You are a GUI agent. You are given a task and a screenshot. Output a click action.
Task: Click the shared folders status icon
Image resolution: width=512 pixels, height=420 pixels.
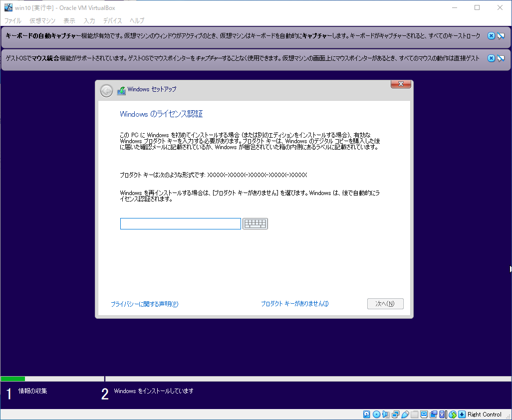(414, 415)
